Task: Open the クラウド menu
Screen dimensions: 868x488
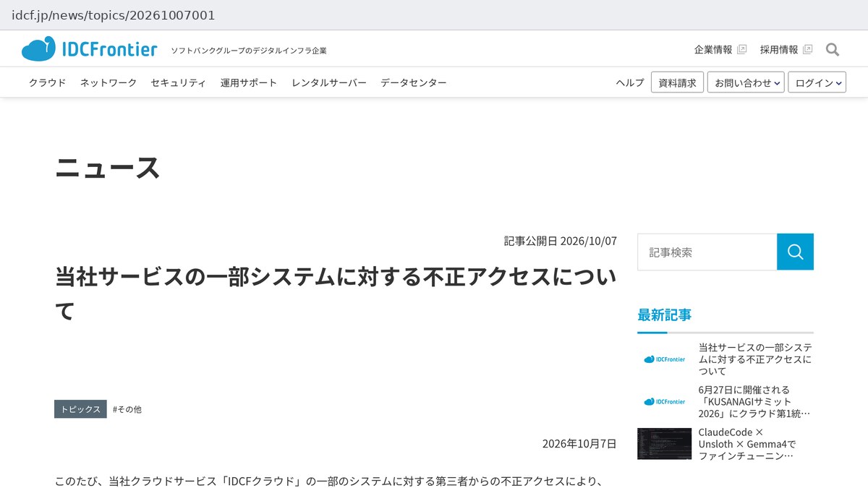Action: tap(47, 82)
